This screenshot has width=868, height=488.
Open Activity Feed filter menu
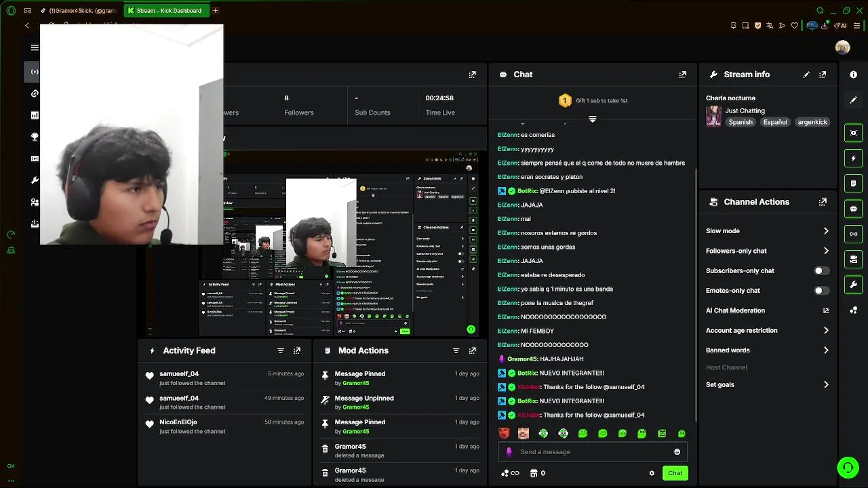(x=281, y=350)
